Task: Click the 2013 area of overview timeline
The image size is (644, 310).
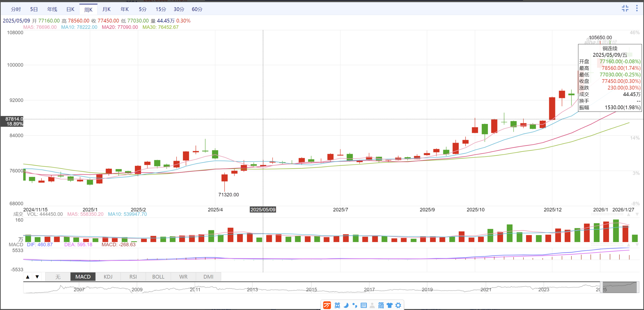Action: click(x=252, y=289)
